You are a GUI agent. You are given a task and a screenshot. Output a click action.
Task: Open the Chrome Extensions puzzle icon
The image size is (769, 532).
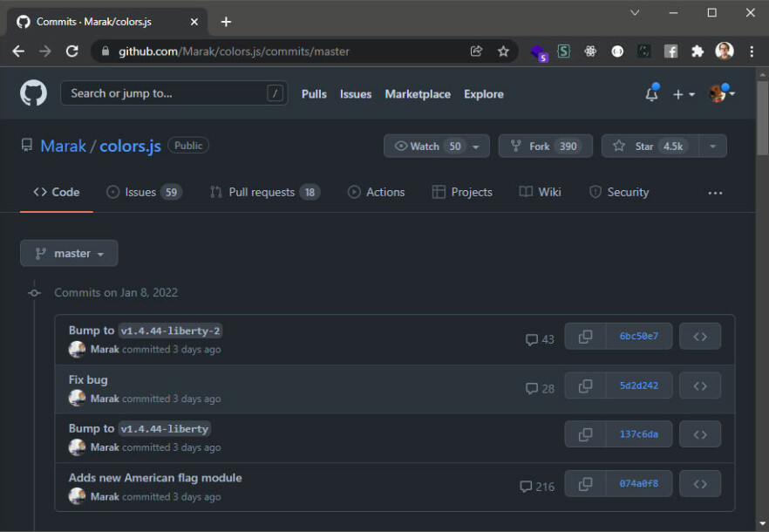(698, 51)
